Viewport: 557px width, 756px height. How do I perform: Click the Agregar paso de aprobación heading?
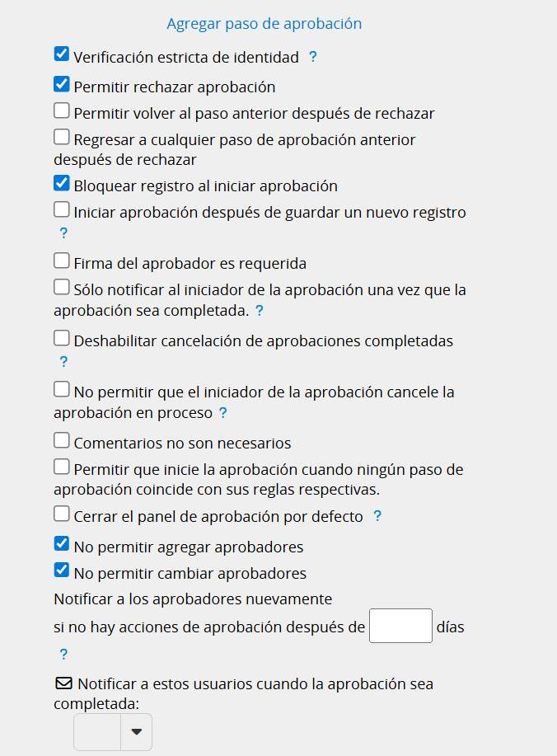[x=264, y=24]
